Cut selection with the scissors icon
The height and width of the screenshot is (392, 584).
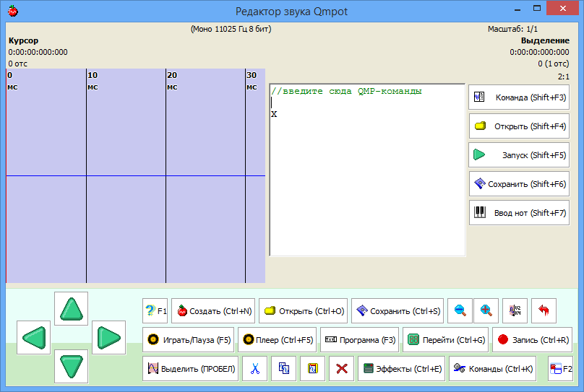pyautogui.click(x=254, y=369)
